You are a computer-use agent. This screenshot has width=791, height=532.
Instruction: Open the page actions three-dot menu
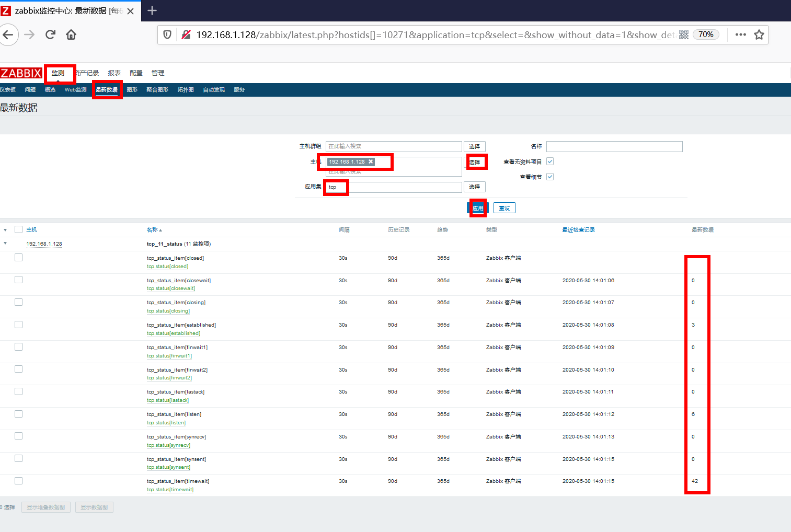click(740, 35)
